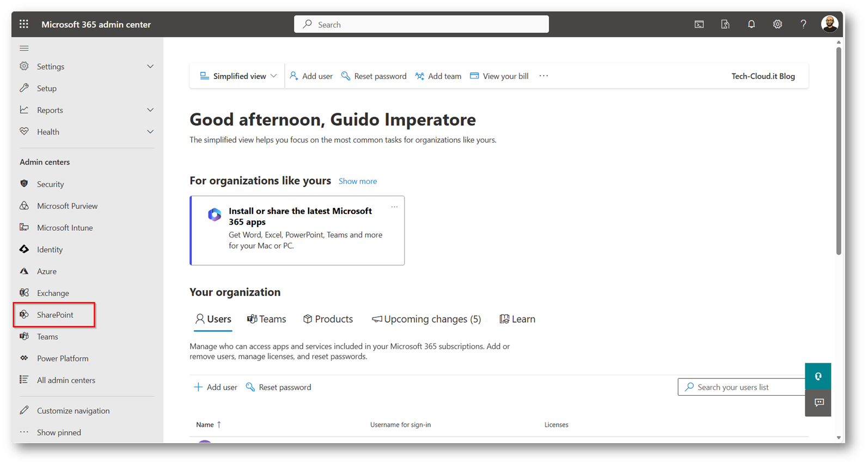
Task: Open the app launcher waffle icon
Action: (24, 24)
